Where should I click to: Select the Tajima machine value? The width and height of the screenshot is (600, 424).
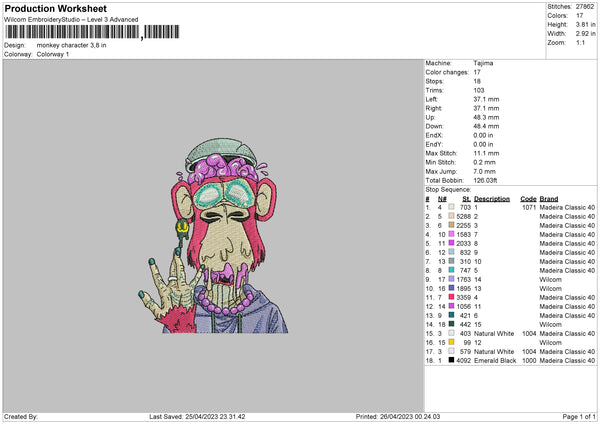coord(483,63)
